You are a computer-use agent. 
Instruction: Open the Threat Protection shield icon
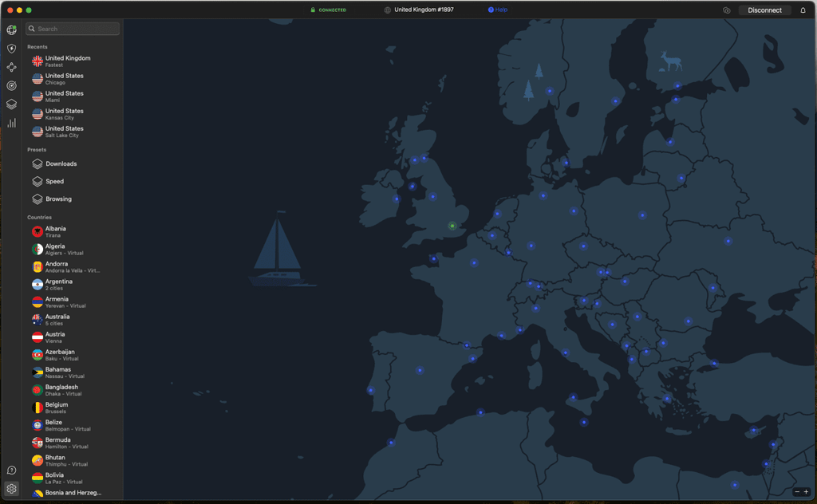point(11,49)
